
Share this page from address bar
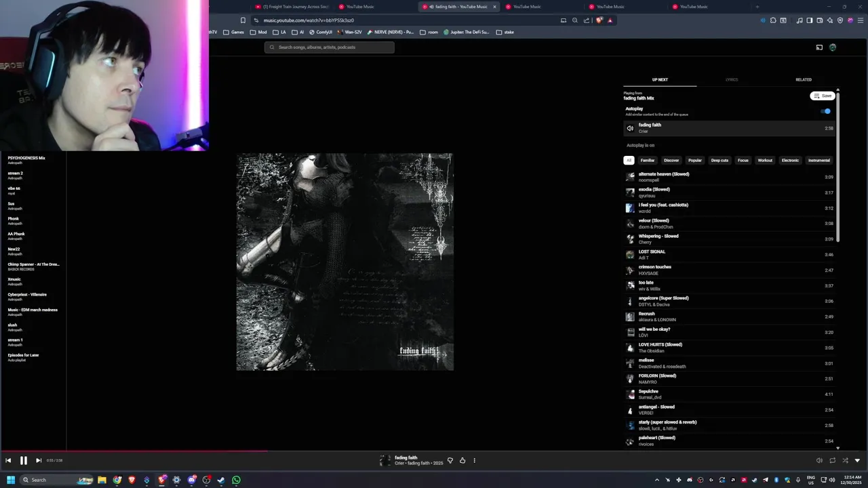[x=587, y=20]
